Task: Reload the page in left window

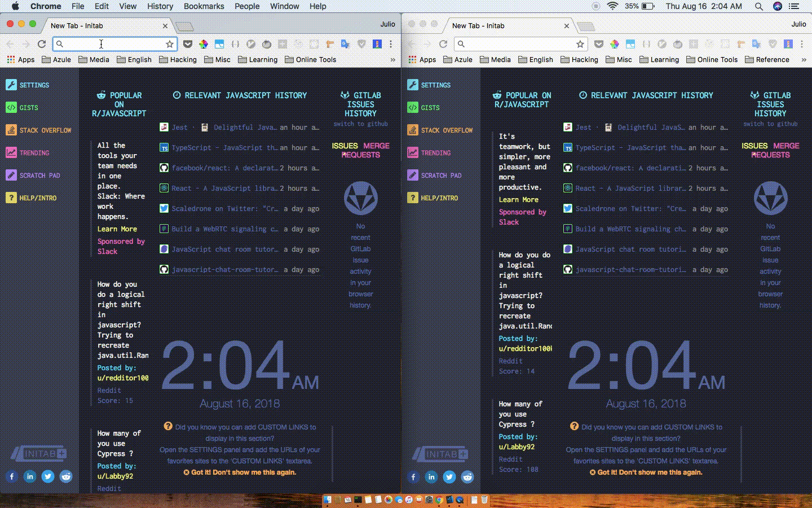Action: (42, 44)
